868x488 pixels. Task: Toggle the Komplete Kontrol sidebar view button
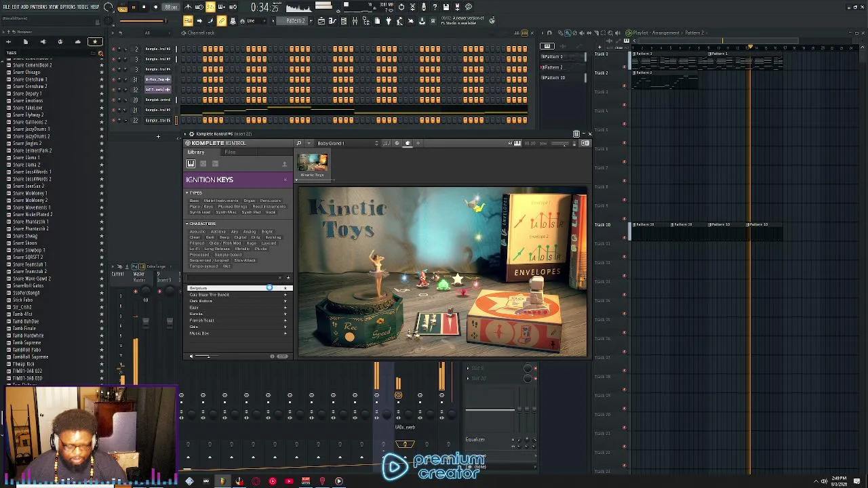585,143
